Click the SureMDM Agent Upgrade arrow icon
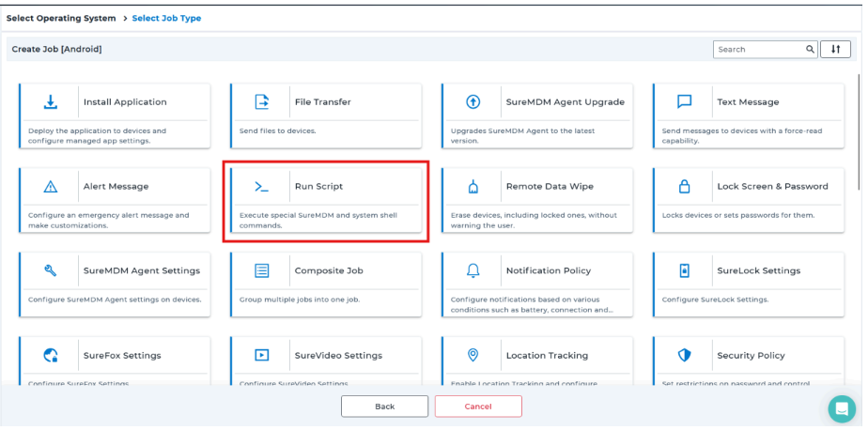Viewport: 868px width, 430px height. pos(473,102)
